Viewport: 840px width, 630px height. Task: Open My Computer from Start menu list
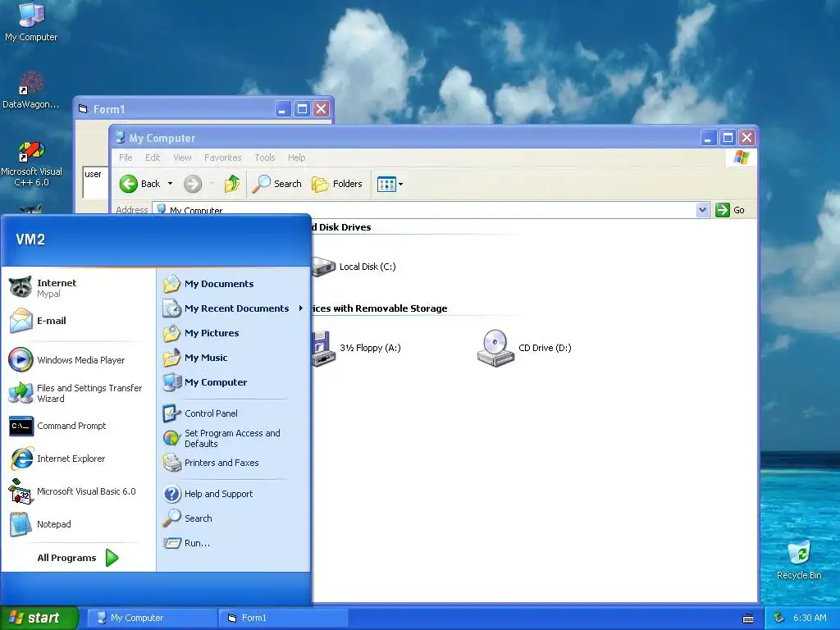233,382
